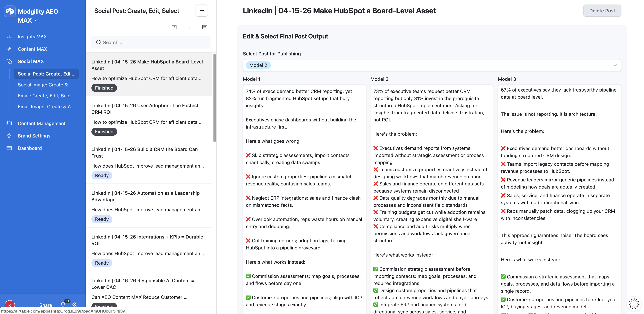Click the plus button to add a post
Viewport: 644px width, 314px height.
point(202,11)
